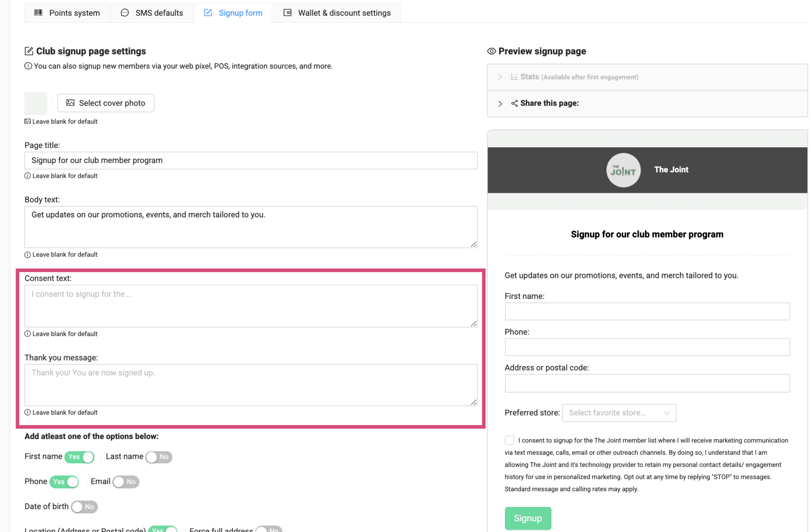Click the Select cover photo button
811x532 pixels.
click(x=105, y=103)
